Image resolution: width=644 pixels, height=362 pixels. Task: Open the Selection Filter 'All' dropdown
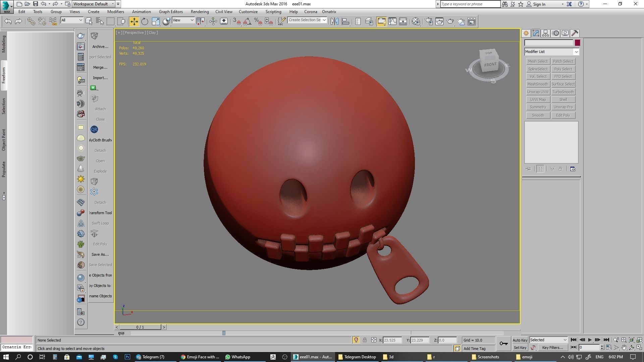(72, 20)
